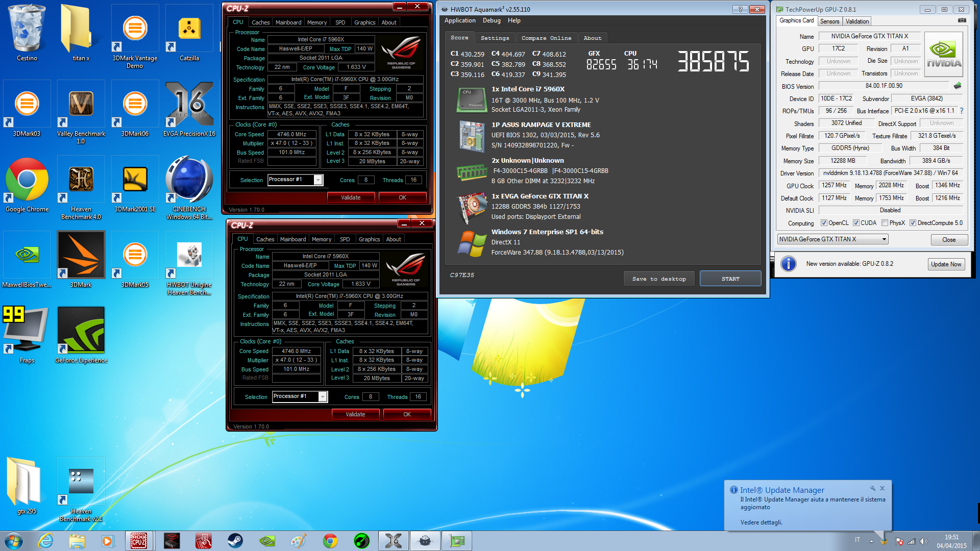The image size is (980, 551).
Task: Click Validate in top CPU-Z window
Action: 351,197
